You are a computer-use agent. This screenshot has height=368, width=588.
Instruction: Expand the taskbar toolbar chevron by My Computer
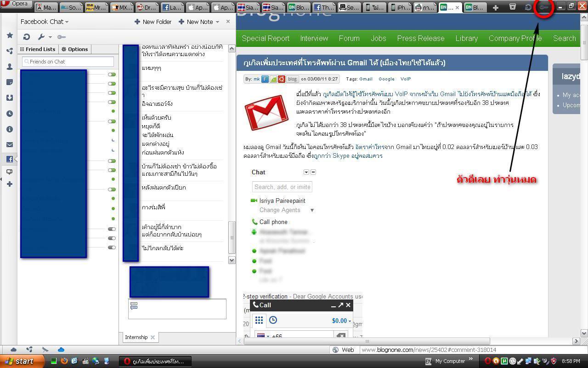tap(471, 359)
